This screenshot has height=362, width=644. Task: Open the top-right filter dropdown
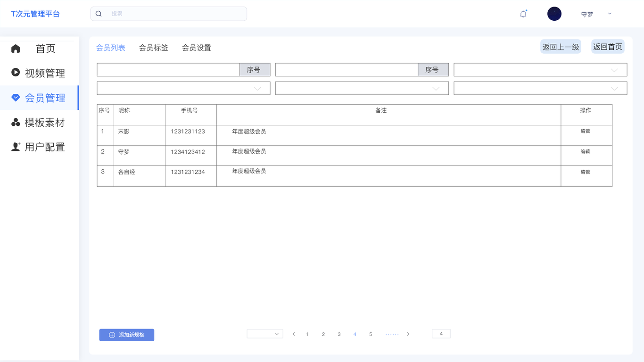[540, 70]
